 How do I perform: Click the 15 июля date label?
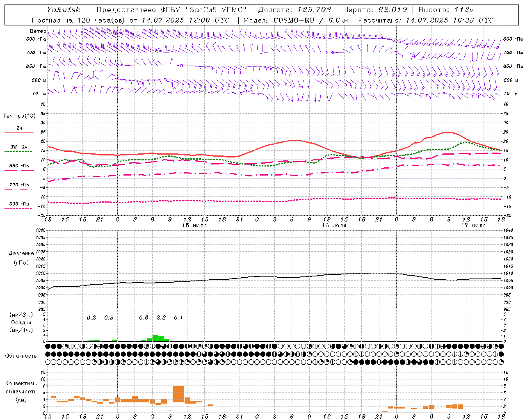(194, 226)
